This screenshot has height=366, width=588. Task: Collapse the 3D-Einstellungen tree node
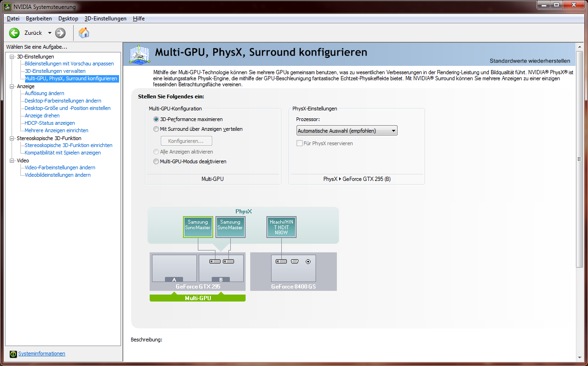[x=12, y=57]
